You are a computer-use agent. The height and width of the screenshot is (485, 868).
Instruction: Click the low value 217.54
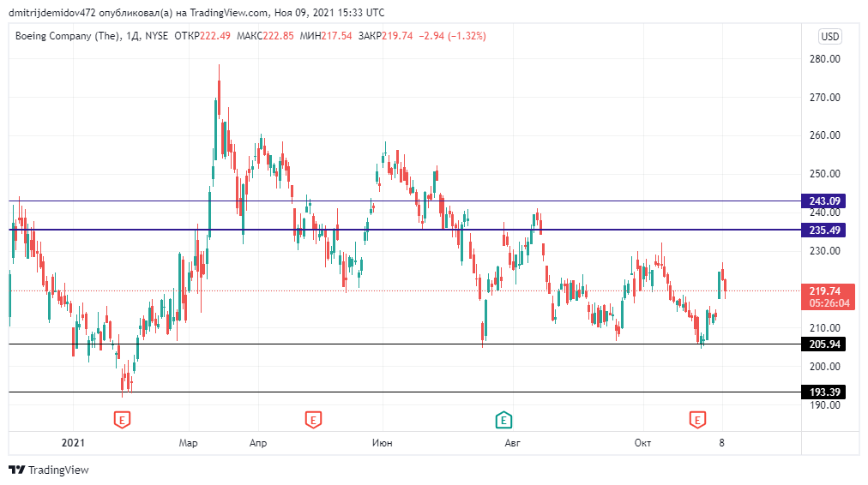point(336,36)
